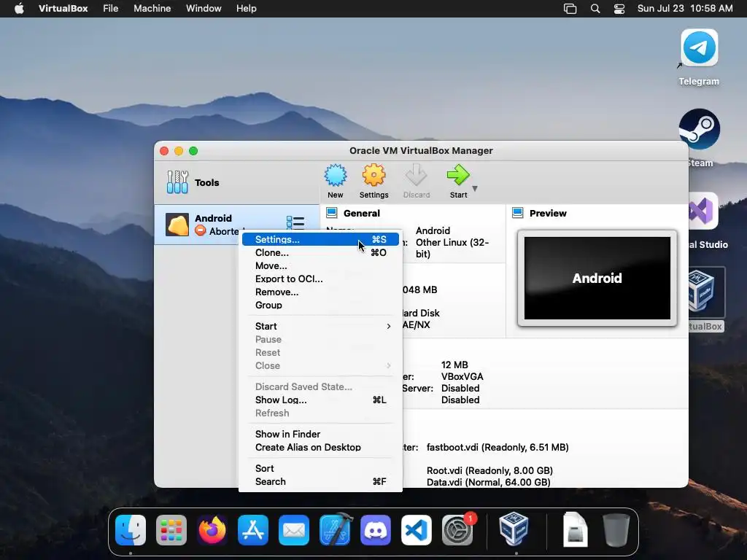Launch Firefox from the Dock
This screenshot has width=747, height=560.
212,530
